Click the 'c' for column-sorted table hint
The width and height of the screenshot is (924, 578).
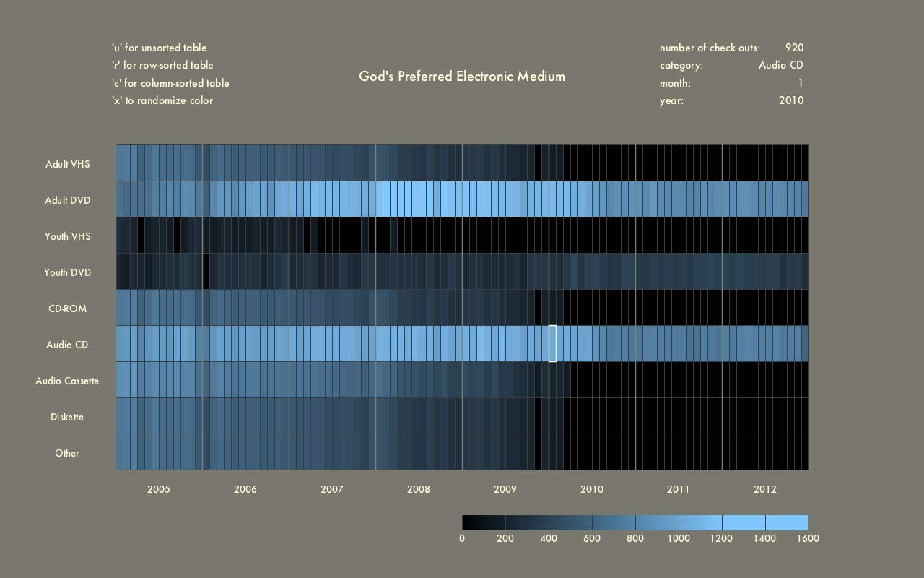tap(170, 83)
